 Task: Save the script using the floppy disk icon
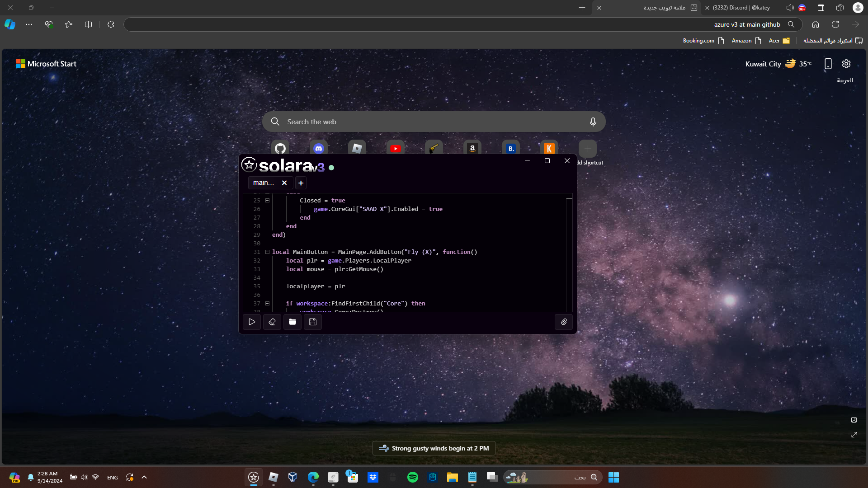313,322
